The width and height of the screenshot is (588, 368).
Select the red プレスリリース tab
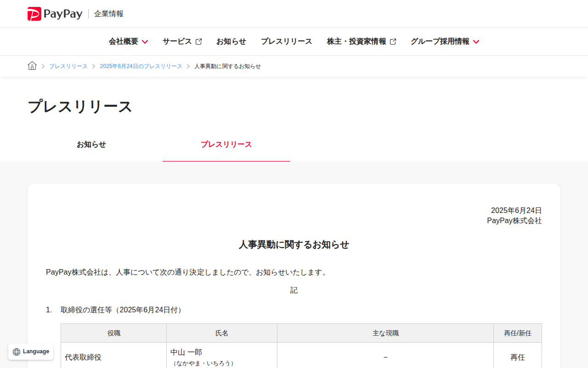coord(226,144)
